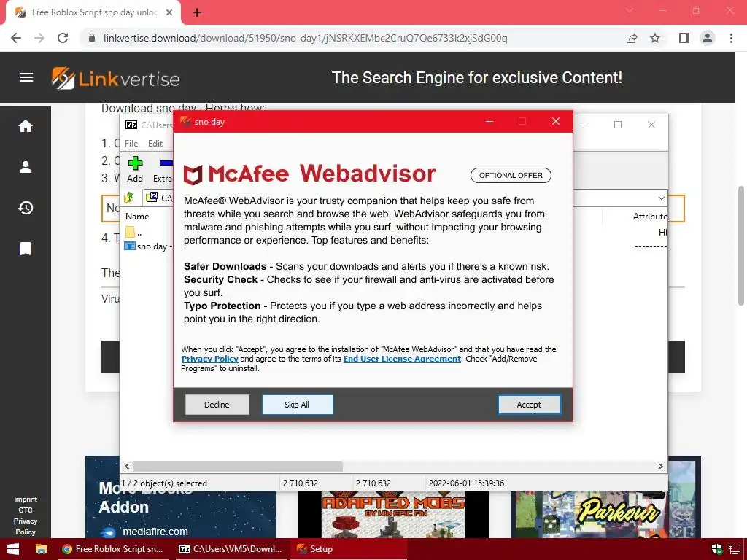Open Chrome's three-dot menu
Screen dimensions: 747x560
click(731, 38)
